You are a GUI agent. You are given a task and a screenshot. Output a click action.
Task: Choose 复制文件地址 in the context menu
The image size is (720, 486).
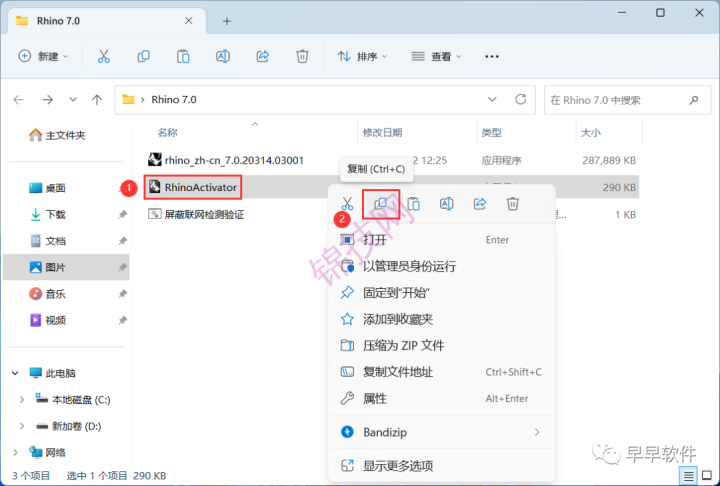(x=442, y=372)
